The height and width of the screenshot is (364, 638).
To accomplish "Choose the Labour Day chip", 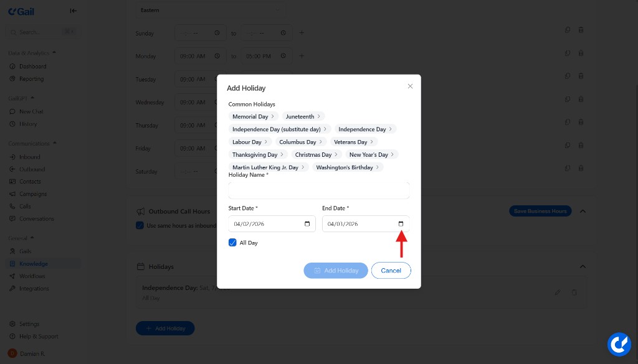I will point(250,142).
